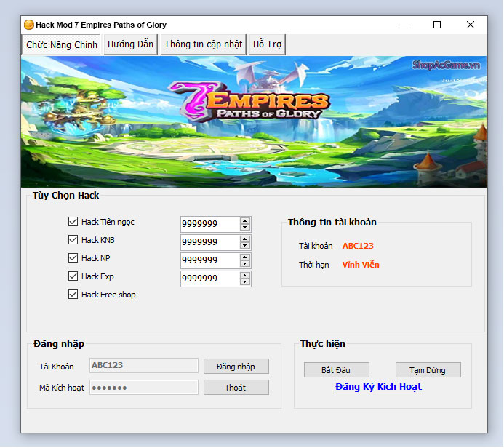Click the 7 Empires banner image
Viewport: 504px width, 448px height.
click(254, 121)
